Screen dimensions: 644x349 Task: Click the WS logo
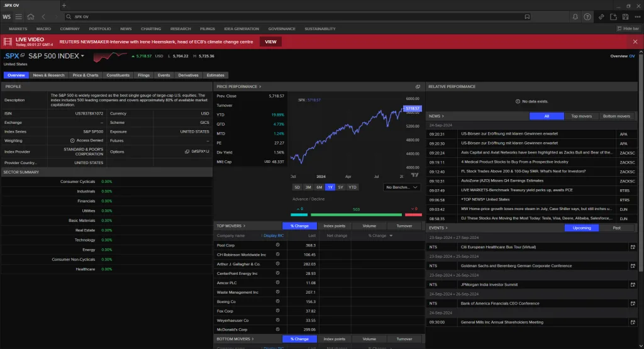(6, 17)
